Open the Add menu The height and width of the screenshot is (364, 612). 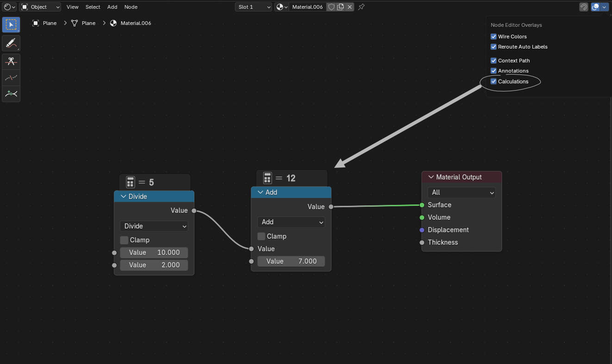pyautogui.click(x=112, y=7)
